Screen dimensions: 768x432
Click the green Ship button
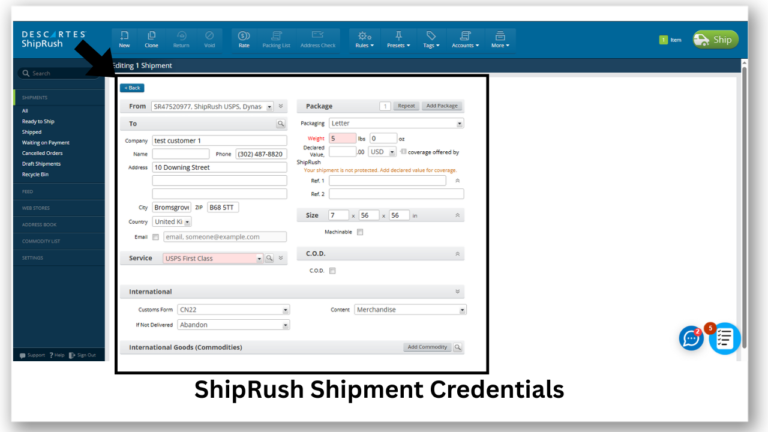coord(716,40)
